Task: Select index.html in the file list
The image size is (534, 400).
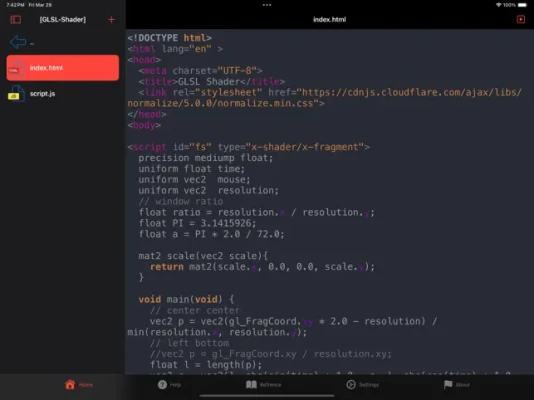Action: pos(63,68)
